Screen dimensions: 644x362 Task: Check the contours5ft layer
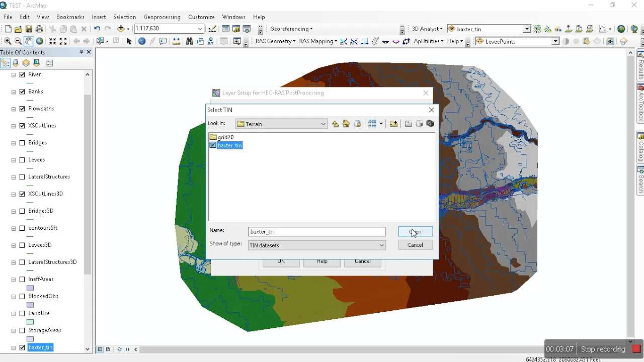click(x=22, y=228)
